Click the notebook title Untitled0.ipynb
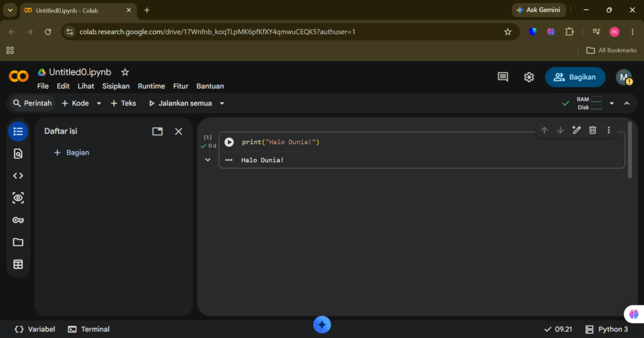The height and width of the screenshot is (338, 644). tap(80, 72)
